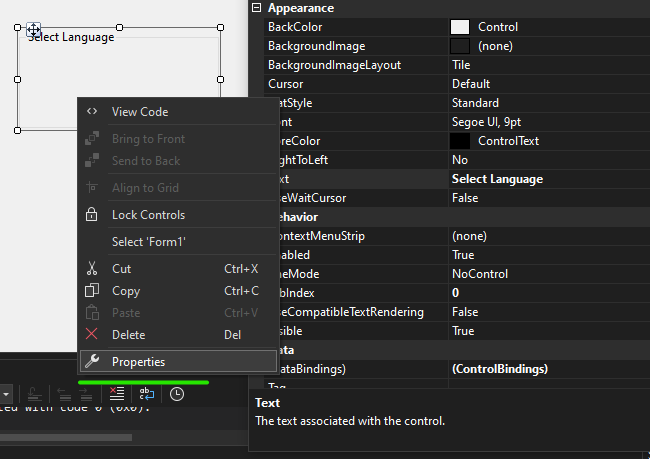Select the Cursor property row
Image resolution: width=650 pixels, height=459 pixels.
[350, 84]
